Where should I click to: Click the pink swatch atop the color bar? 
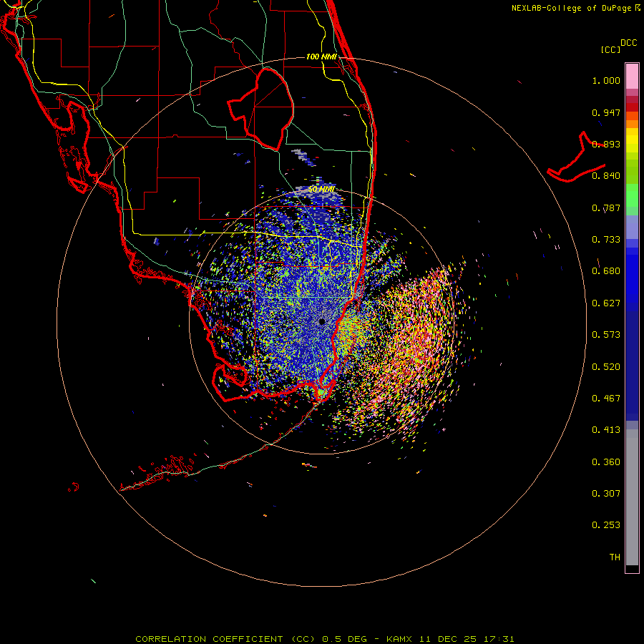(x=632, y=77)
